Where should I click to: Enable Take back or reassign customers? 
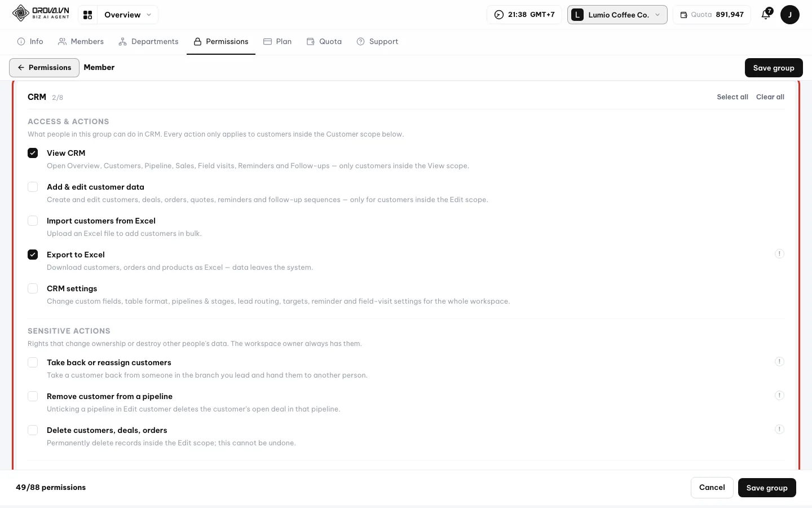[x=33, y=362]
